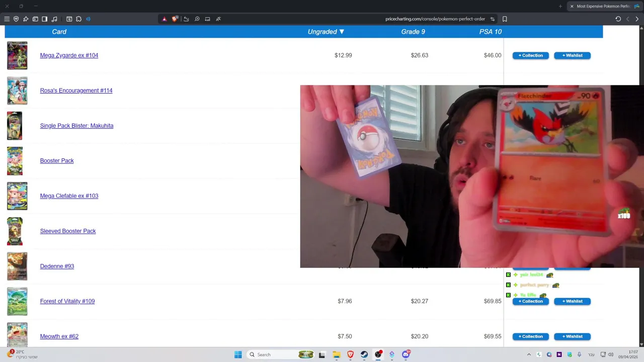Click the Forest of Vitality card thumbnail
Screen dimensions: 644x362
(x=17, y=301)
